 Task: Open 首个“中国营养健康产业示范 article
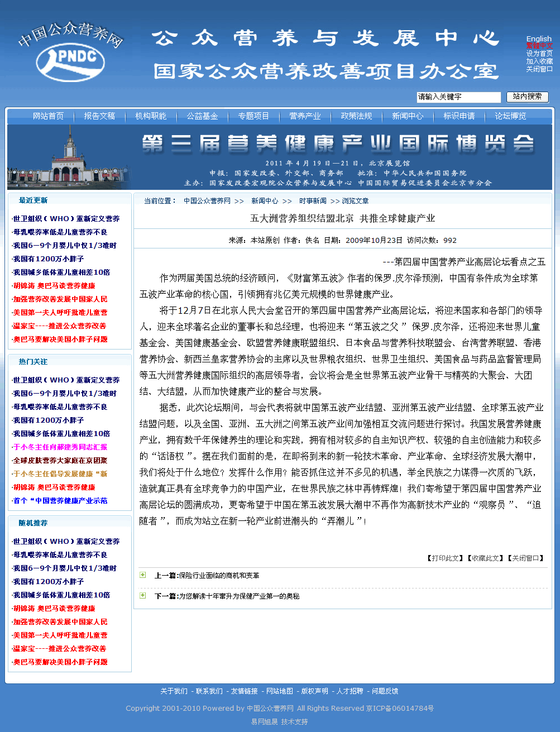[x=60, y=501]
